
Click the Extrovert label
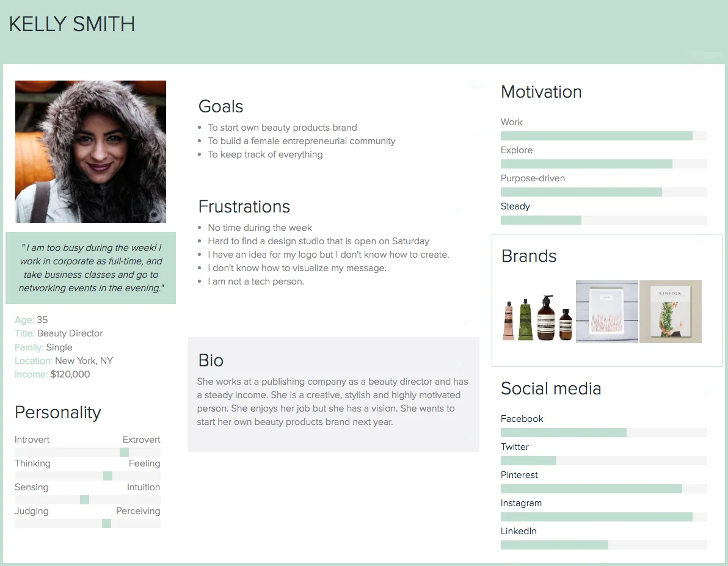(x=141, y=440)
